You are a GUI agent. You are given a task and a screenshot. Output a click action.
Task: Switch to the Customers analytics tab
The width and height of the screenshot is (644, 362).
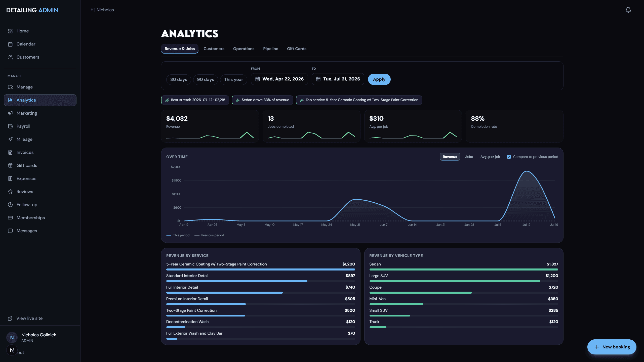tap(214, 49)
